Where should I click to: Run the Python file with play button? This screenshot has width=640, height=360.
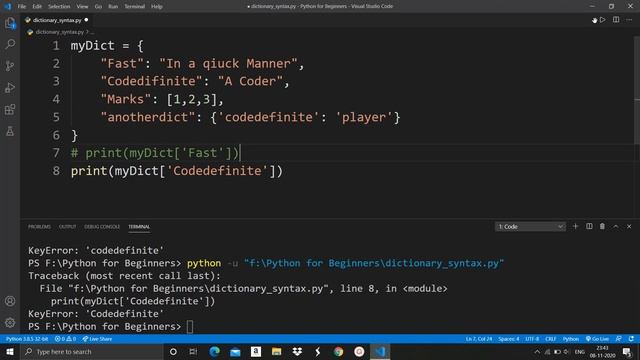click(x=602, y=20)
